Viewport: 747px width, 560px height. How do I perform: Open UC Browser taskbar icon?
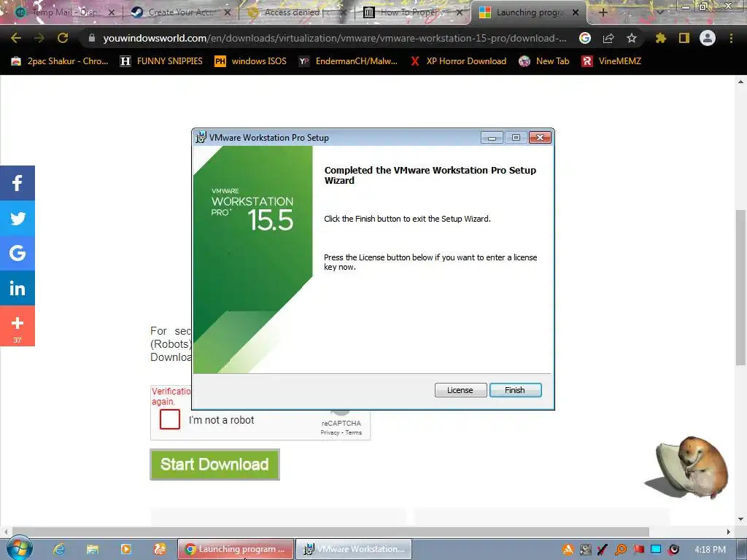[x=160, y=549]
